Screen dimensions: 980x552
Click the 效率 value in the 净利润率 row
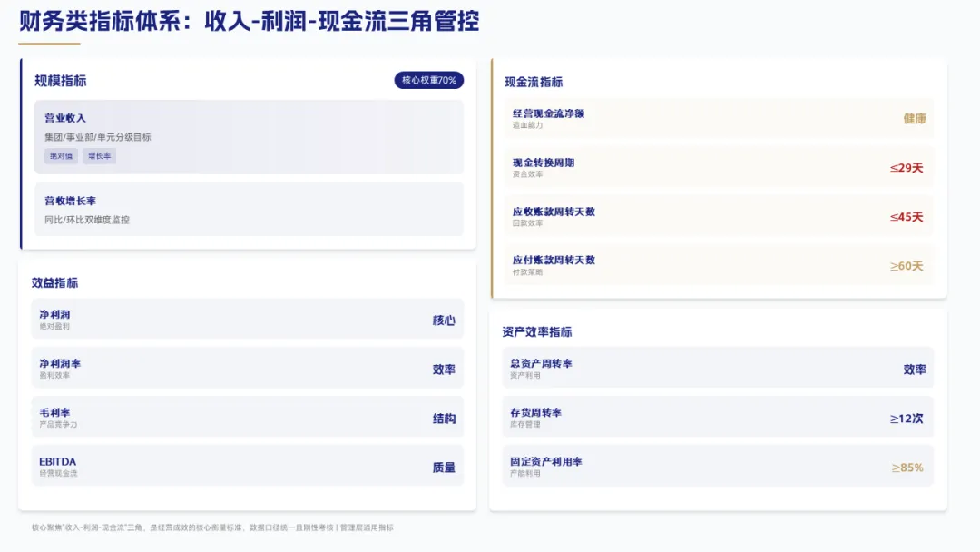point(444,370)
